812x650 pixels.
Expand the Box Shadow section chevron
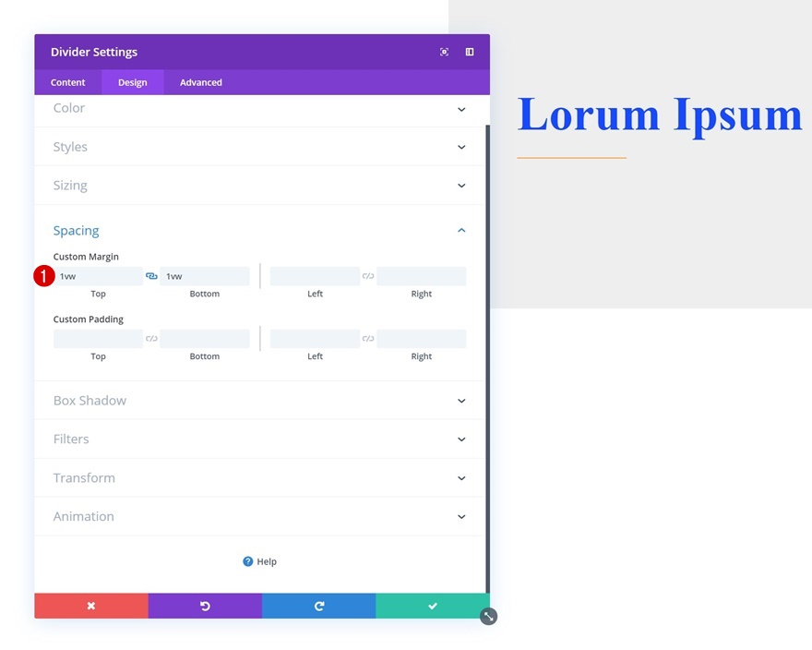pyautogui.click(x=461, y=401)
